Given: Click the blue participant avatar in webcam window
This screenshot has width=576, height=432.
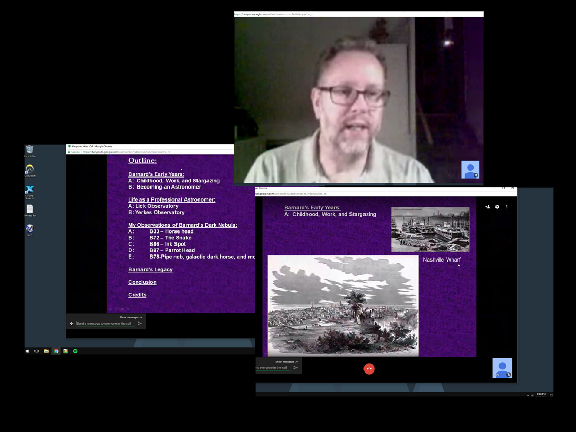Looking at the screenshot, I should coord(470,170).
